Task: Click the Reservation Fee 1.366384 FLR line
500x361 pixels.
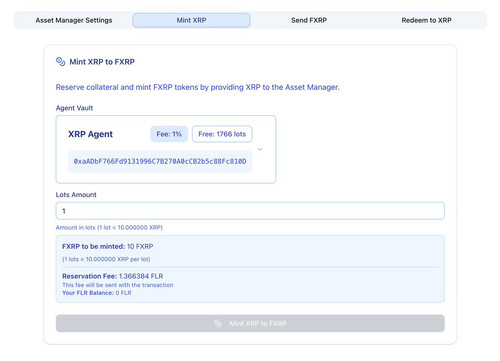Action: 113,276
